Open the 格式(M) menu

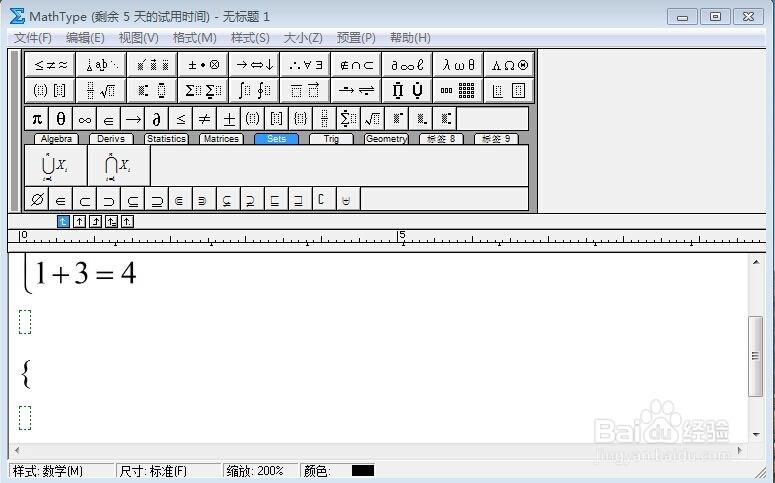click(195, 38)
